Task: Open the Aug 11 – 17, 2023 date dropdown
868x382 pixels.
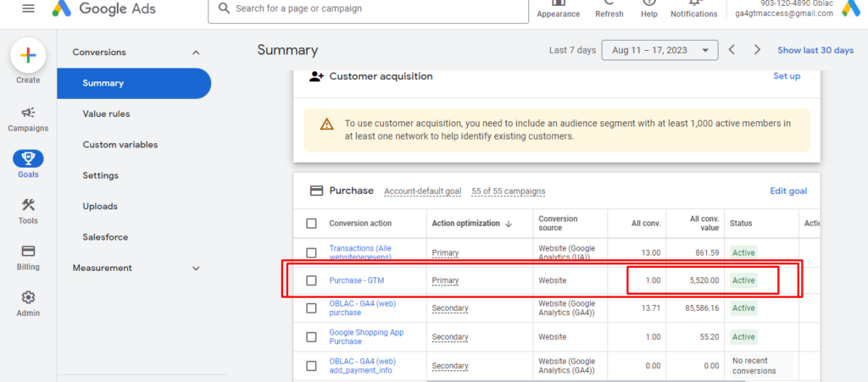Action: 659,50
